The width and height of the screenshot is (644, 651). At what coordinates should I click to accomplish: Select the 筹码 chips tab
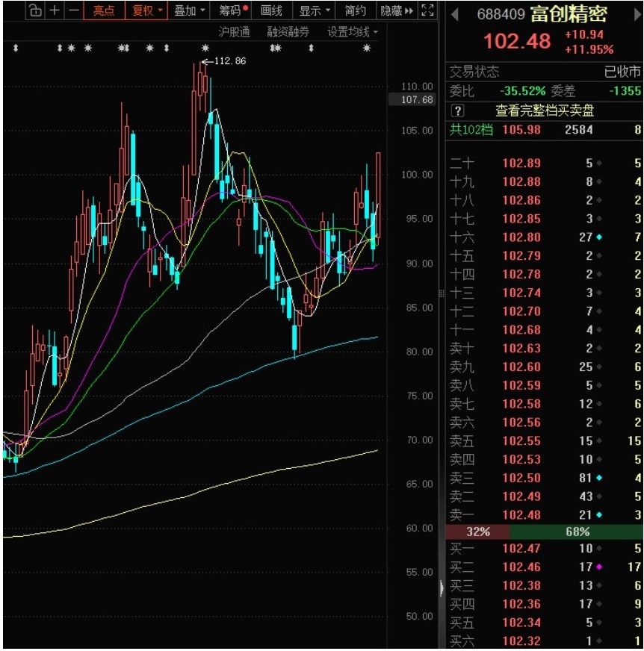[233, 10]
